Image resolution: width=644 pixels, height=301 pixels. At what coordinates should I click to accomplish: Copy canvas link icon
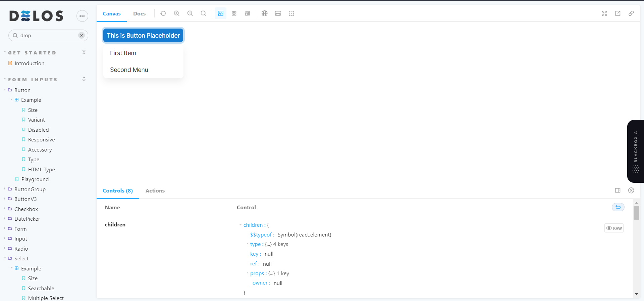coord(631,13)
